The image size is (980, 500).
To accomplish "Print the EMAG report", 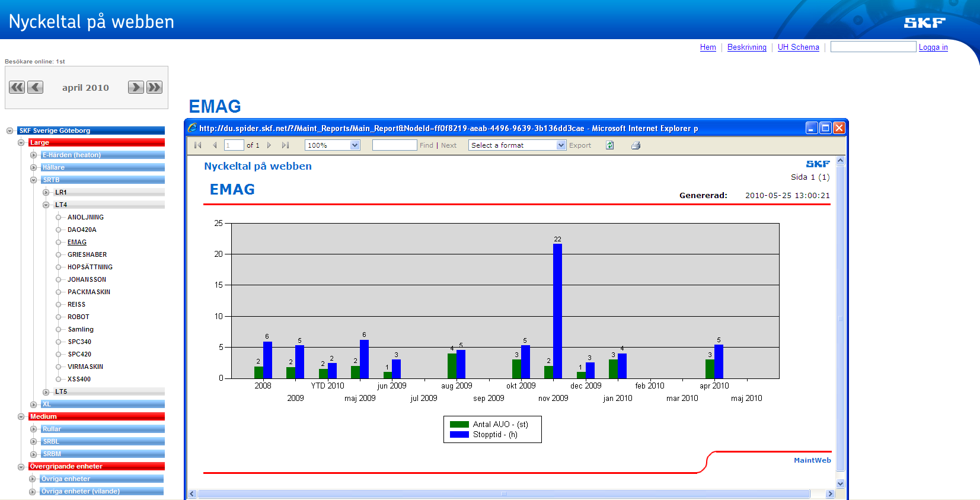I will click(636, 145).
